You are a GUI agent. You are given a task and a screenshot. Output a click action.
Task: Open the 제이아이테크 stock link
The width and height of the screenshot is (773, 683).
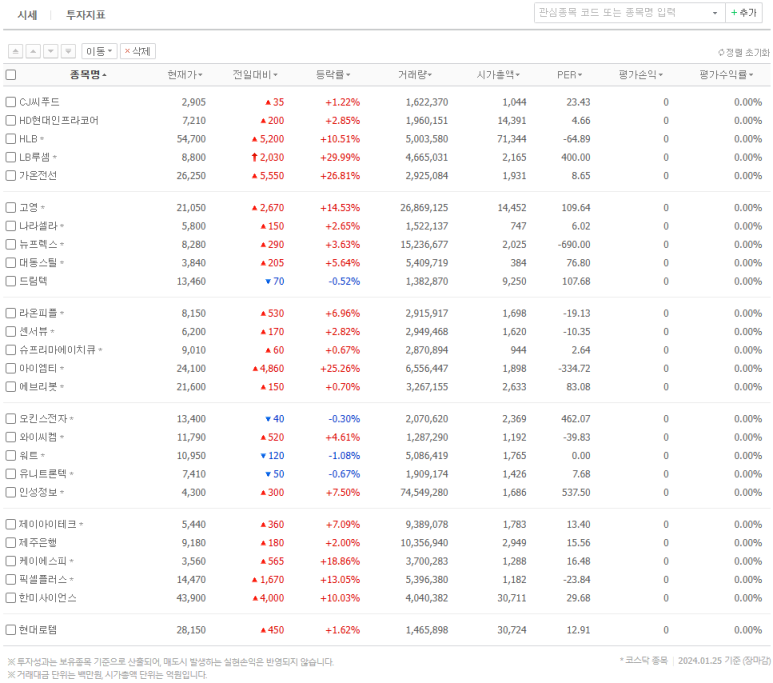tap(48, 524)
